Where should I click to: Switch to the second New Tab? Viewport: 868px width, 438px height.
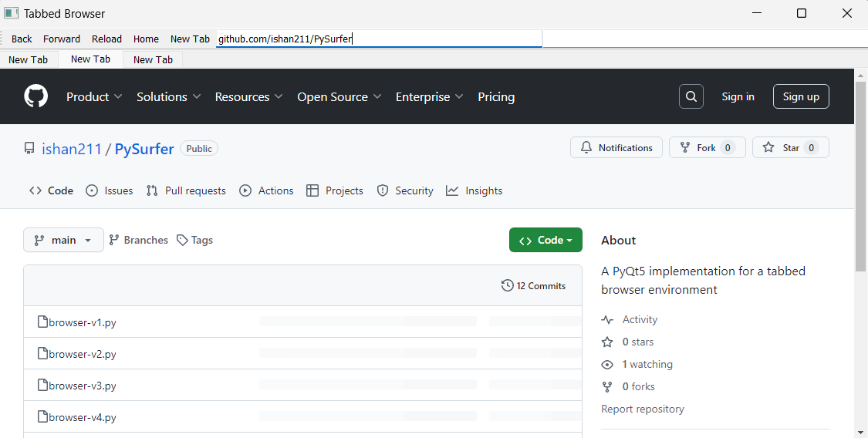click(x=90, y=59)
